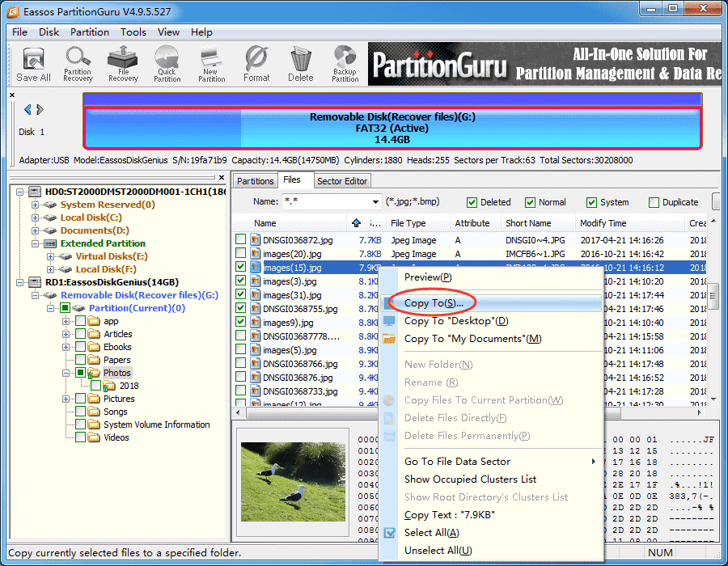Click the File Type column header

pyautogui.click(x=418, y=223)
